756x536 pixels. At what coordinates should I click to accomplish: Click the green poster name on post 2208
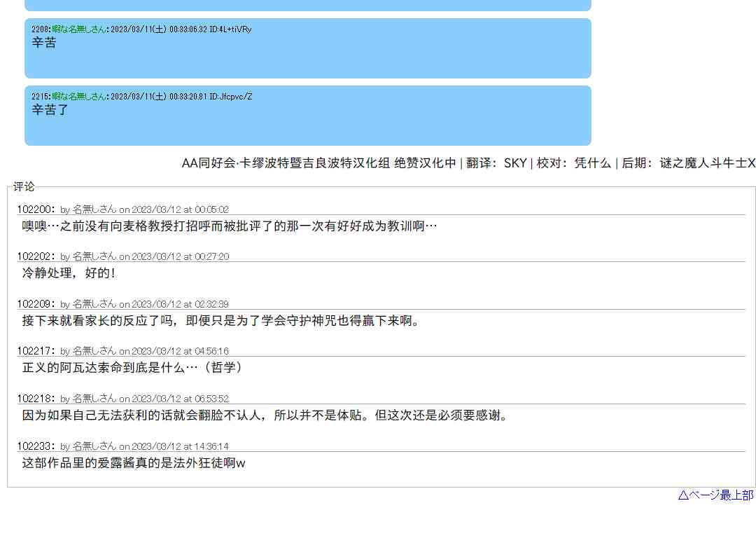(x=79, y=29)
